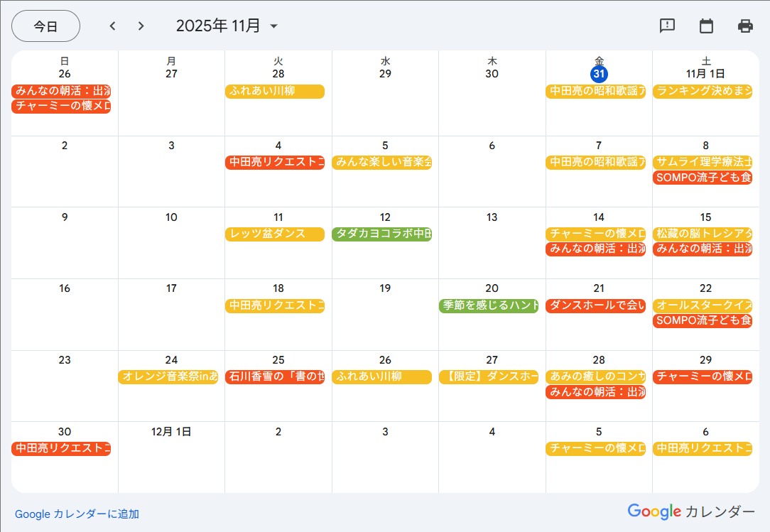This screenshot has width=770, height=532.
Task: Open レッツ盆ダンス event on the 11th
Action: tap(275, 234)
